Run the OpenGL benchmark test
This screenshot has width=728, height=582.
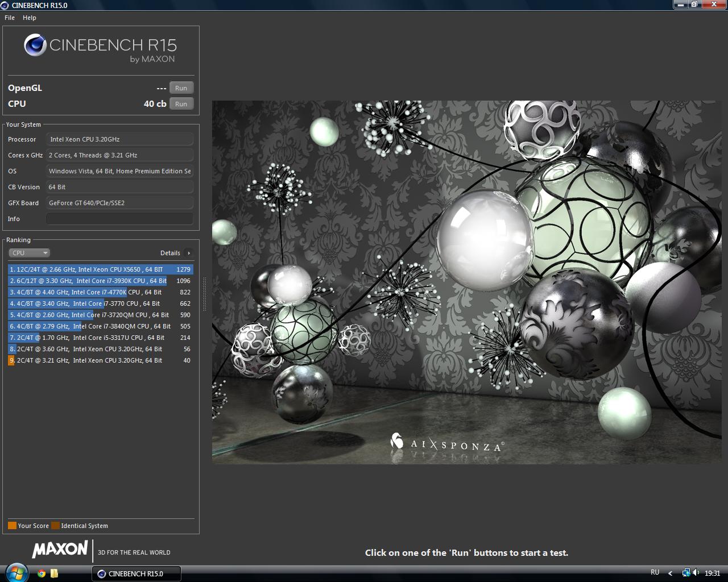(181, 88)
